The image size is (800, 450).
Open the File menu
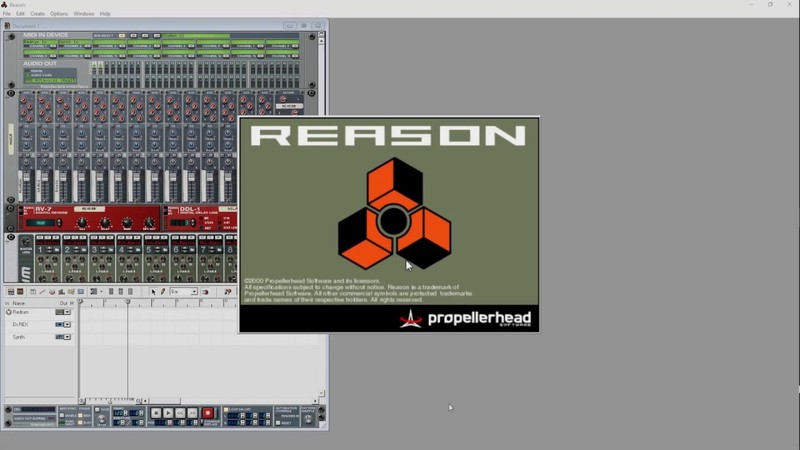(6, 14)
